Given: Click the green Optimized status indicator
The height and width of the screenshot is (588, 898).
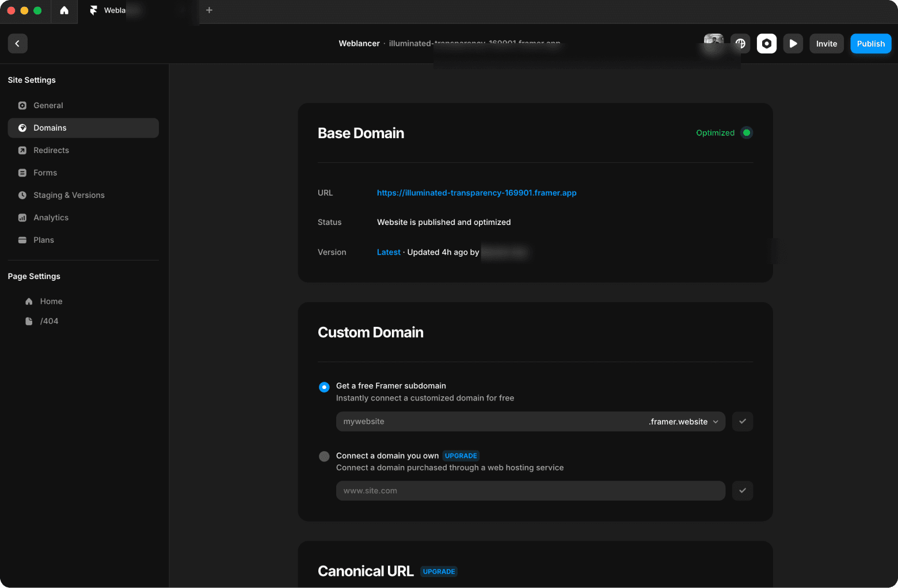Looking at the screenshot, I should tap(747, 133).
